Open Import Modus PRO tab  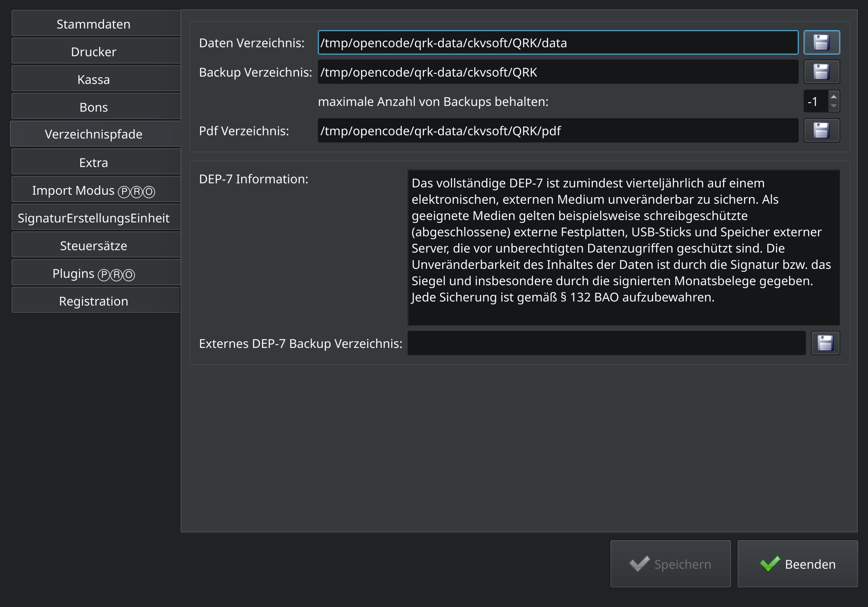tap(96, 190)
